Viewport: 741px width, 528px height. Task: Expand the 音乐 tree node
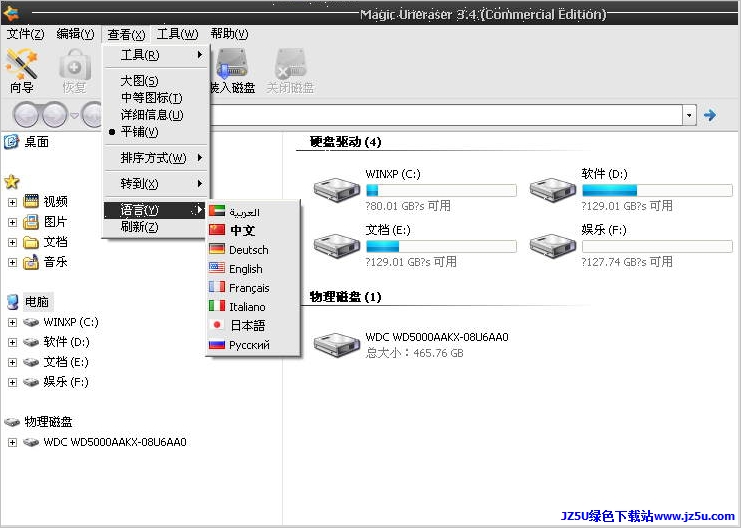12,262
